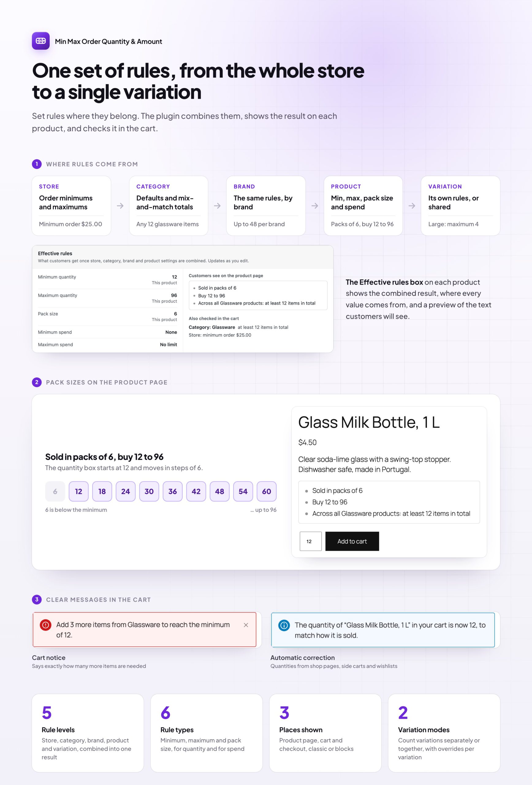This screenshot has height=785, width=532.
Task: Click the 6 Rule types stat card
Action: click(x=207, y=733)
